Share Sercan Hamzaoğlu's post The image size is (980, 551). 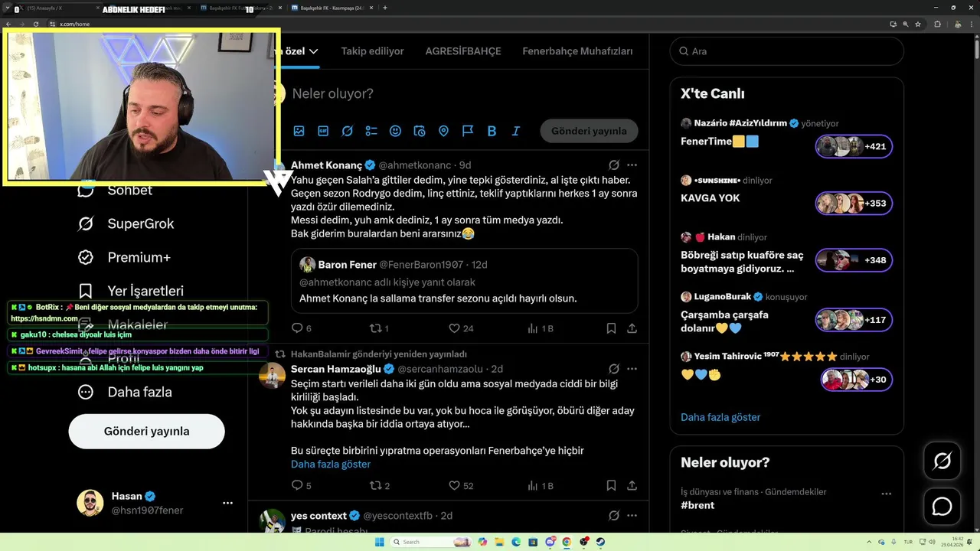(632, 485)
